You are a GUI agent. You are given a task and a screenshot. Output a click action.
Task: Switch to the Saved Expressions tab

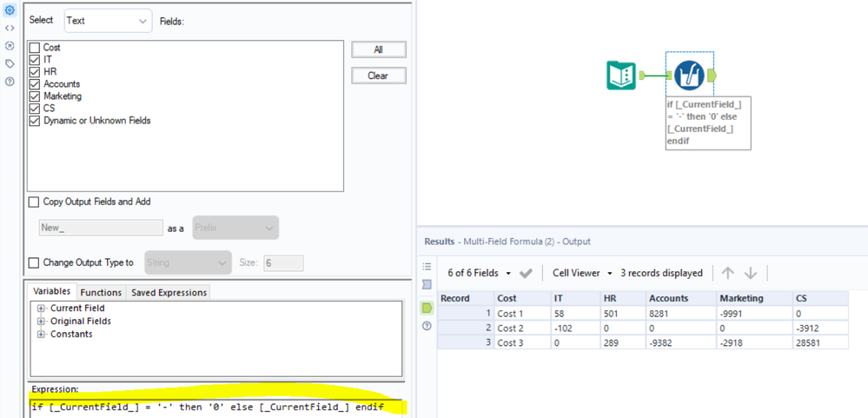(169, 292)
